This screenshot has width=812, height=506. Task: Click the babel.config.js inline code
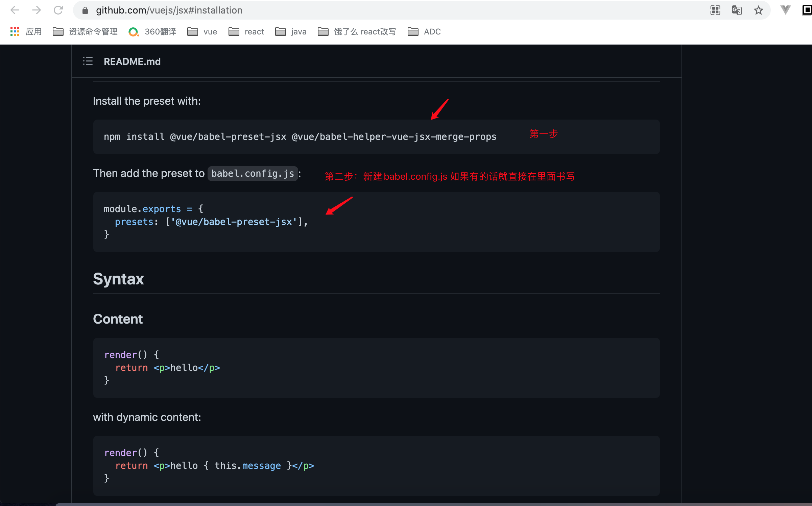point(253,174)
